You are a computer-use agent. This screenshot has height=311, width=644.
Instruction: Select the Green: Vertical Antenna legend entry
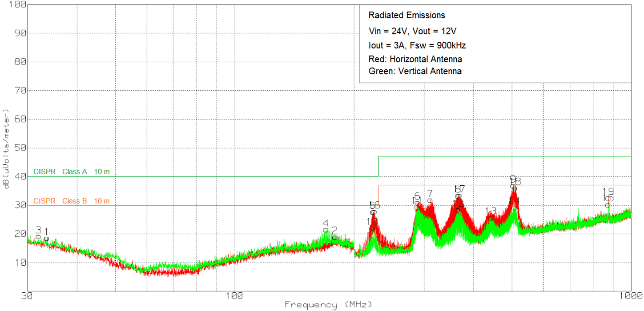(x=415, y=71)
